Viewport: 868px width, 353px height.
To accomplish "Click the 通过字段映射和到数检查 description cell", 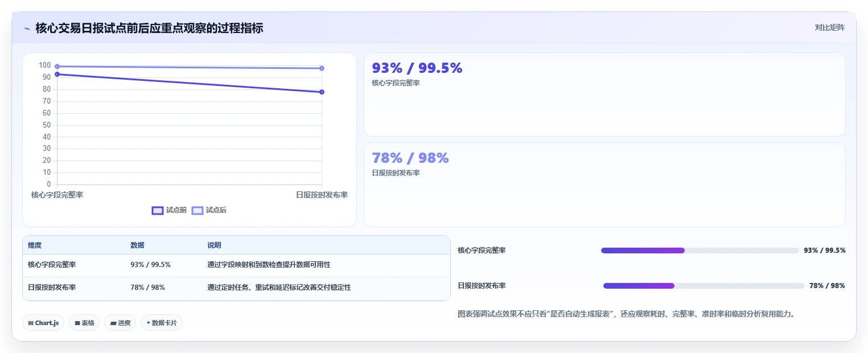I will [x=269, y=265].
